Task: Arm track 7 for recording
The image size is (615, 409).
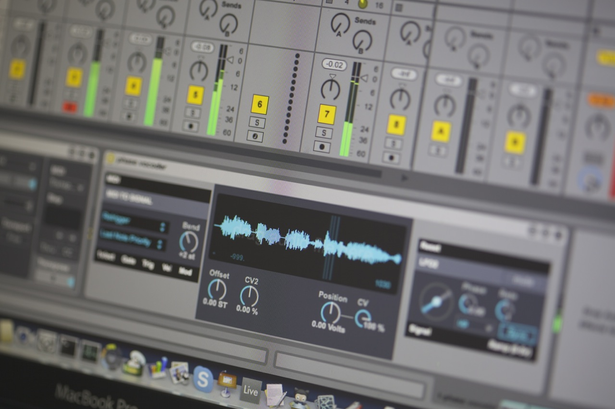Action: [x=322, y=147]
